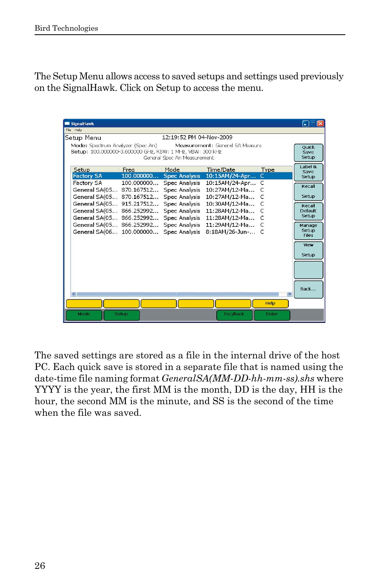The height and width of the screenshot is (588, 380).
Task: Select General SA row with 915.217512 frequency
Action: [182, 204]
